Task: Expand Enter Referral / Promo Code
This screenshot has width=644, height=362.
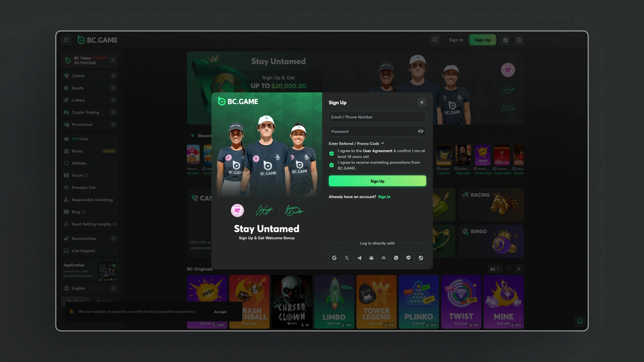Action: point(356,143)
